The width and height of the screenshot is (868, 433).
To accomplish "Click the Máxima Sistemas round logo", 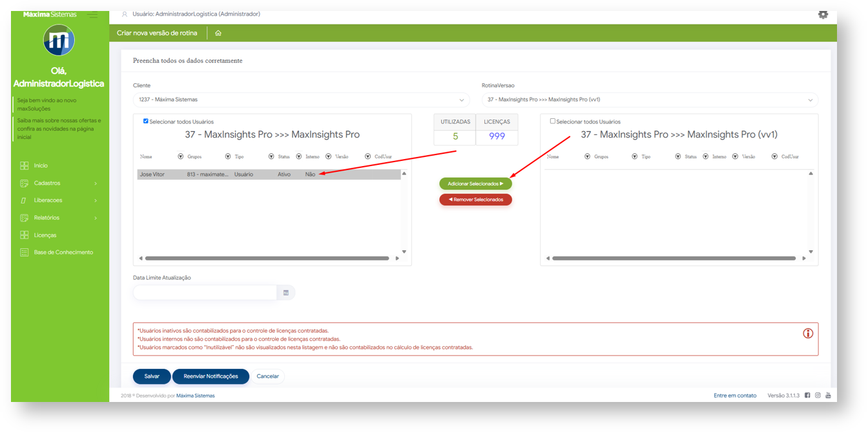I will pyautogui.click(x=59, y=41).
